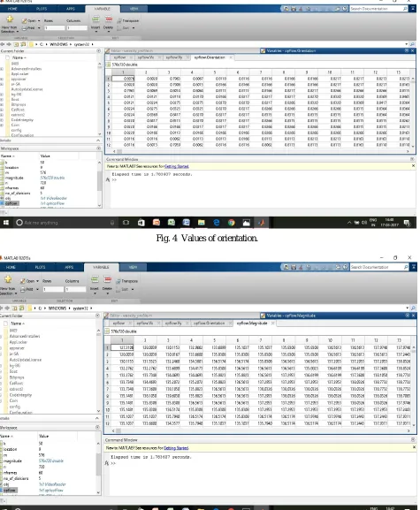
Task: Open New from Selection dropdown in top window
Action: point(17,32)
